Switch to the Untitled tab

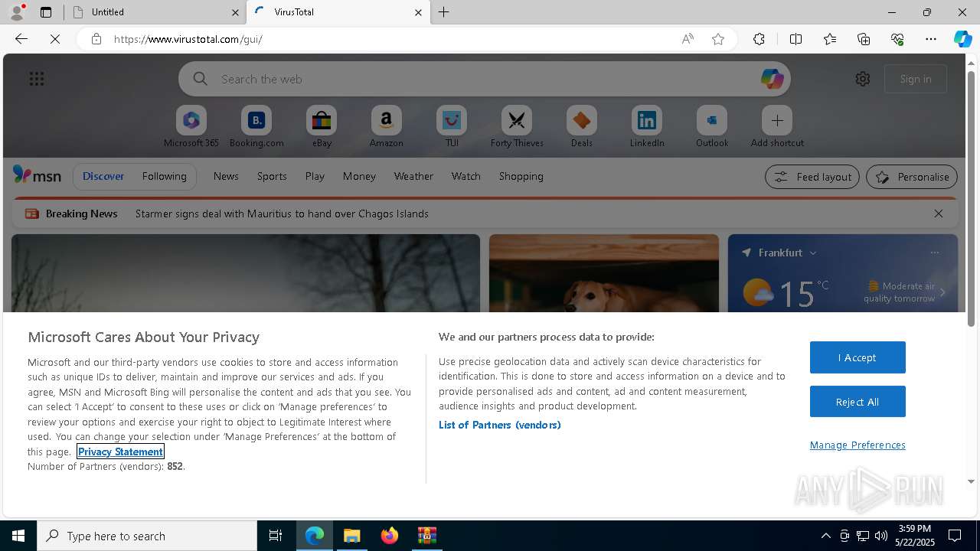pyautogui.click(x=154, y=12)
